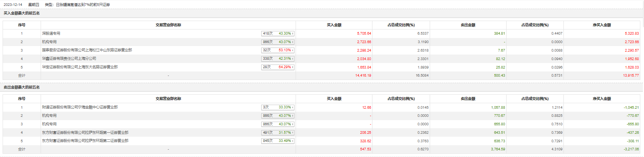Viewport: 644px width, 157px height.
Task: Open 国泰君安证券上海松江中山东路证券营业部 link
Action: click(87, 50)
